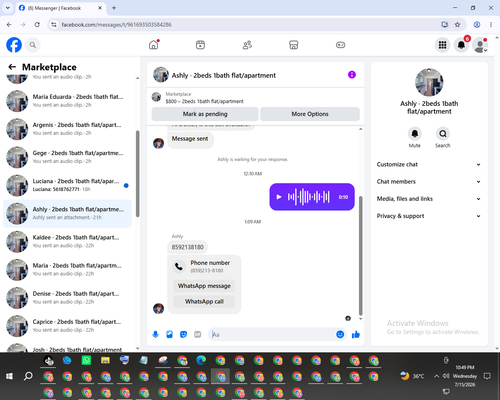Open the emoji picker in message box

tap(340, 334)
